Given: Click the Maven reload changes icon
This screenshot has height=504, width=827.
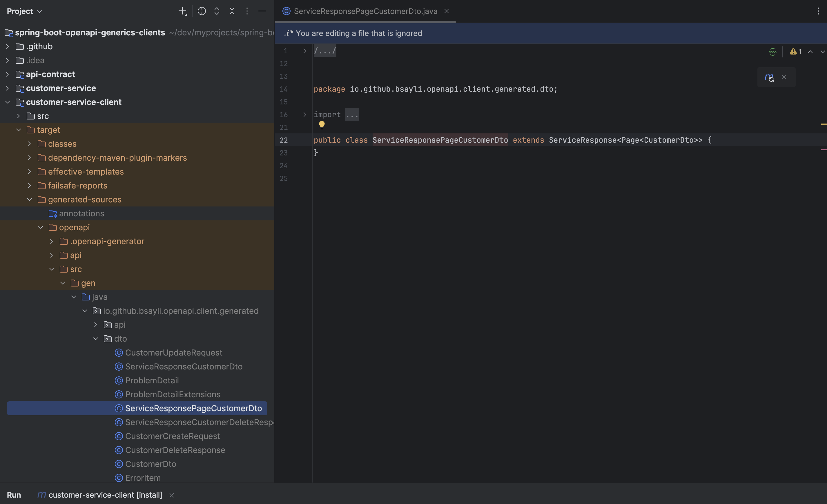Looking at the screenshot, I should click(x=769, y=77).
